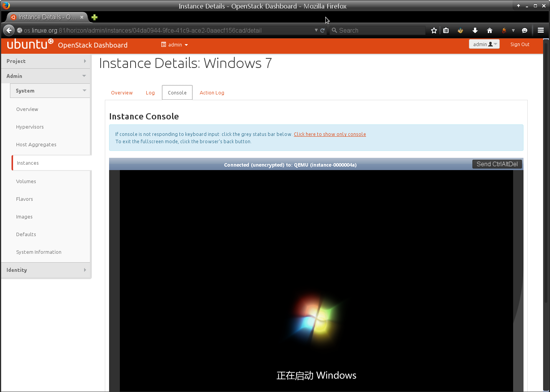Collapse the System sidebar group
The width and height of the screenshot is (550, 392).
point(50,91)
